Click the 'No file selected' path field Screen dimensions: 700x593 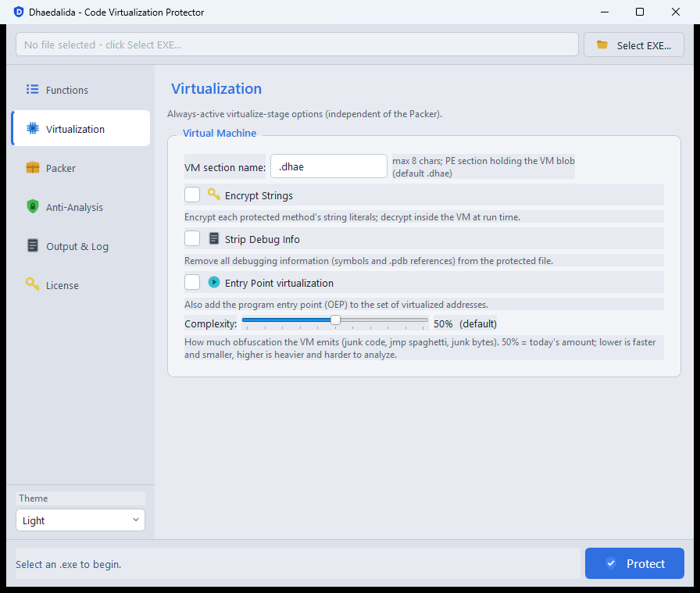tap(297, 45)
